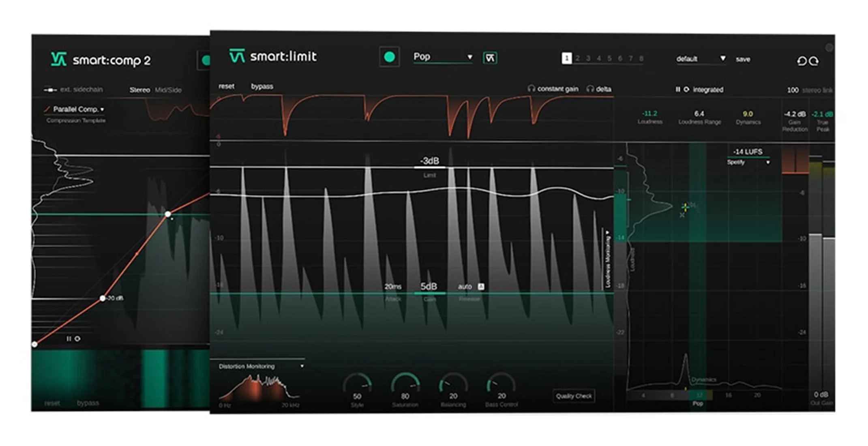Click the integrated loudness mode label

[x=708, y=90]
